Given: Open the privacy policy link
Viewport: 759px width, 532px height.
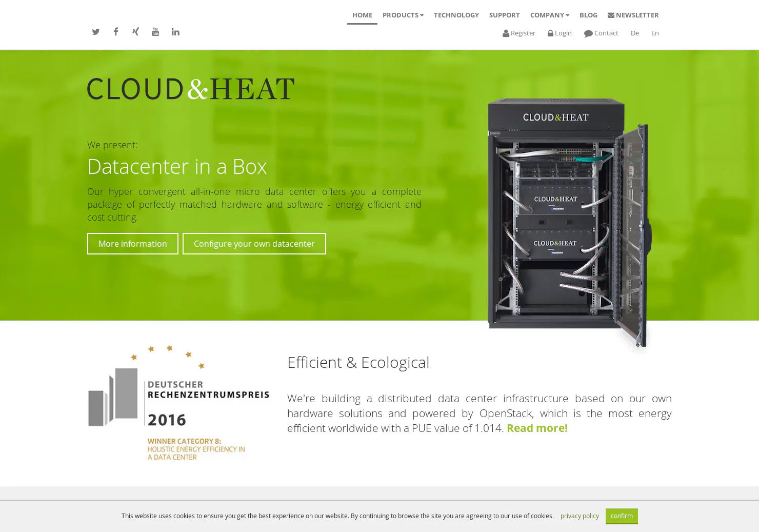Looking at the screenshot, I should [x=580, y=516].
